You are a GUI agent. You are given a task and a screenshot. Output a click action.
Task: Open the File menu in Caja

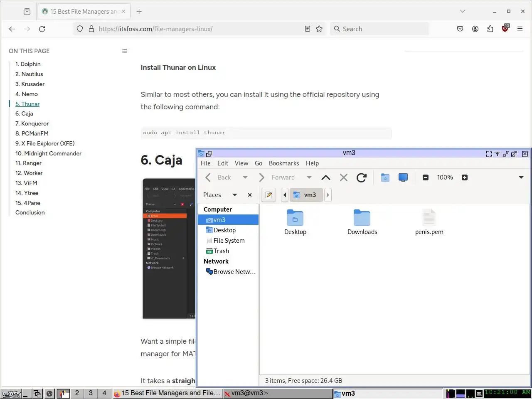205,163
